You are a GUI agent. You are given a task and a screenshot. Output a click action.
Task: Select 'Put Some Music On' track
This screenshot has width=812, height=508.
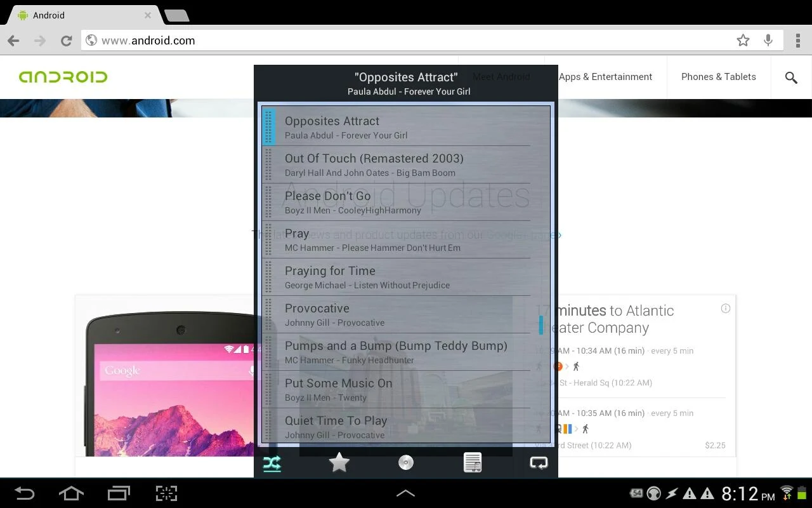[x=396, y=389]
